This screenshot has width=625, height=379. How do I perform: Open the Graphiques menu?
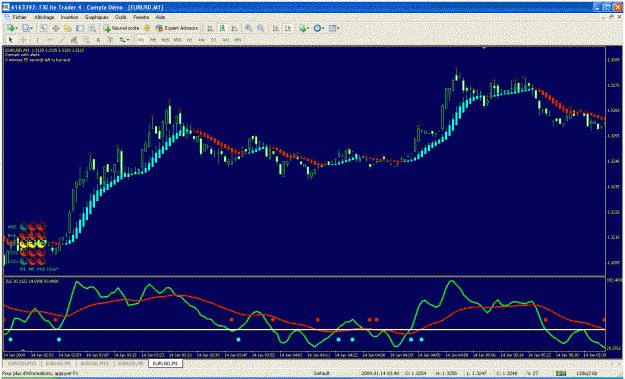(96, 17)
